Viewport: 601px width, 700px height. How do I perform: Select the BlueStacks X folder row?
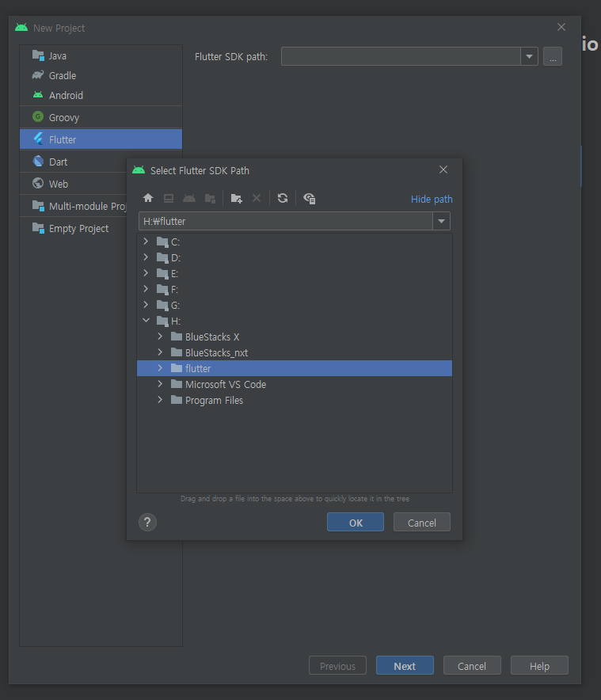click(295, 337)
